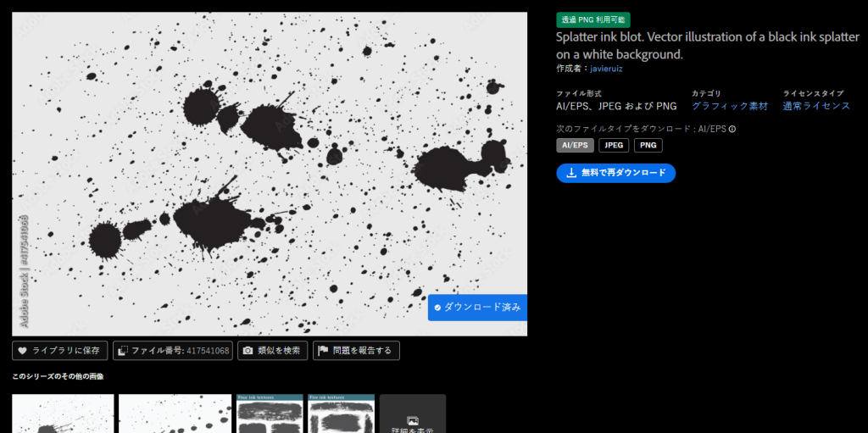Click the info icon next to AI/EPS
This screenshot has width=868, height=433.
tap(732, 130)
